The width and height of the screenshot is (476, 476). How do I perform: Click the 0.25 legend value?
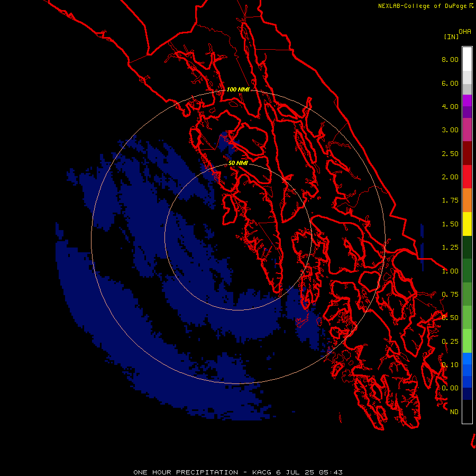point(450,342)
